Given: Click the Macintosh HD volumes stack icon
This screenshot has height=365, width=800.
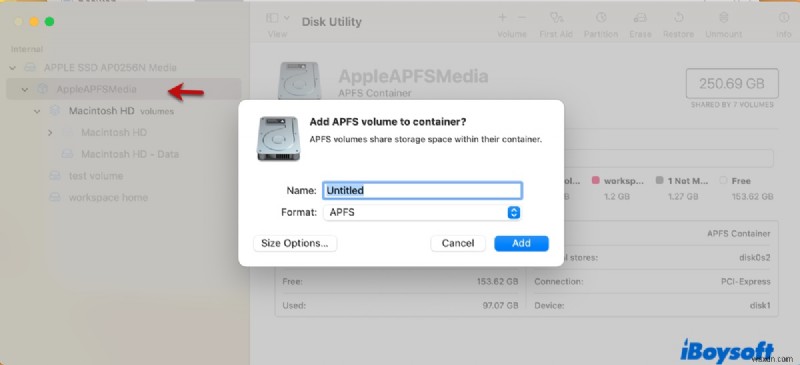Looking at the screenshot, I should pyautogui.click(x=55, y=111).
